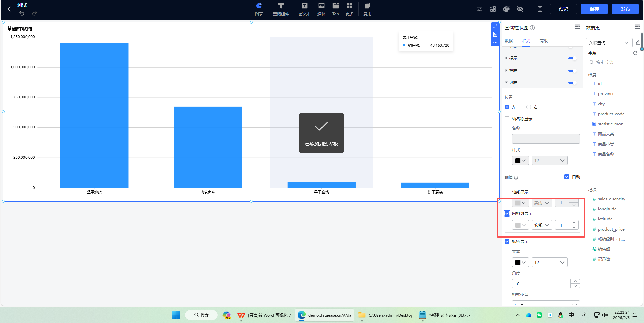Toggle the 纵轴 switch
This screenshot has width=644, height=323.
[x=572, y=83]
